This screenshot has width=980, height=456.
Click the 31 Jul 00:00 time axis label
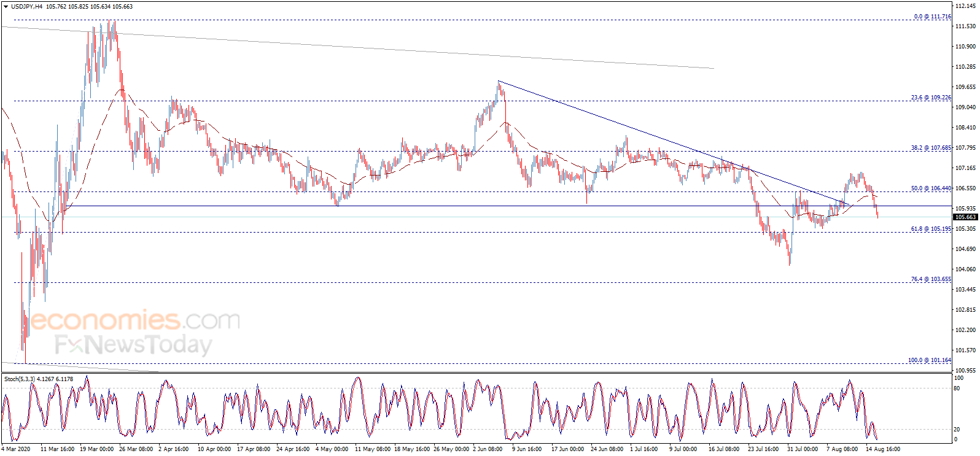803,449
